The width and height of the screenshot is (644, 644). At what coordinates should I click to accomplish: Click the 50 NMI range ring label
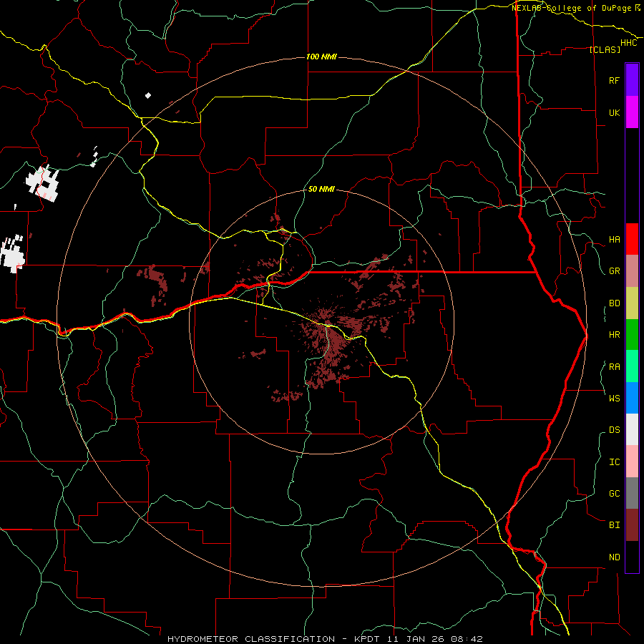321,190
